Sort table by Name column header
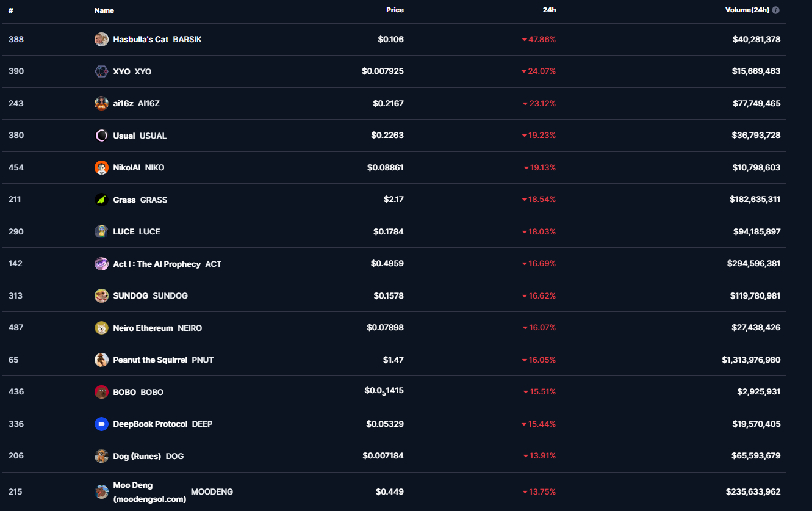The height and width of the screenshot is (511, 812). click(104, 10)
